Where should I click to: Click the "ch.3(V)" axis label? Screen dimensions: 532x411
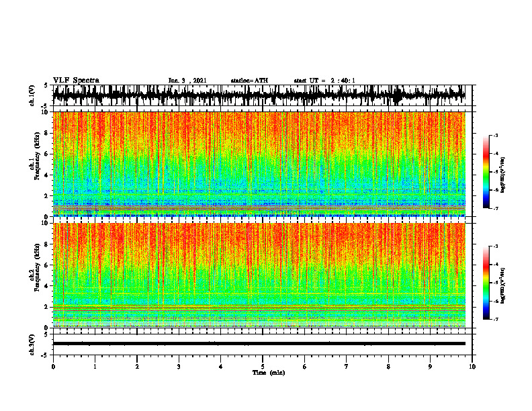pos(32,345)
